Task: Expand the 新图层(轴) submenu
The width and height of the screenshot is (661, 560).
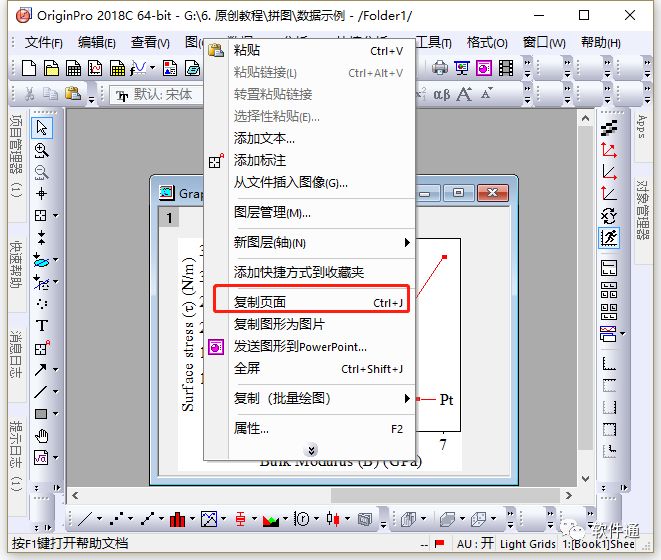Action: pos(323,242)
